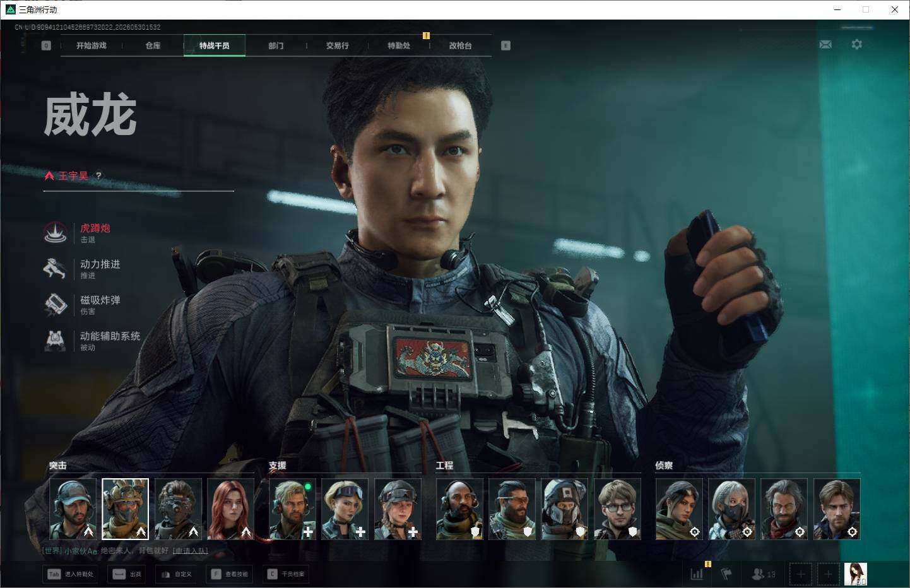
Task: Open the friends list icon showing 13
Action: coord(764,574)
